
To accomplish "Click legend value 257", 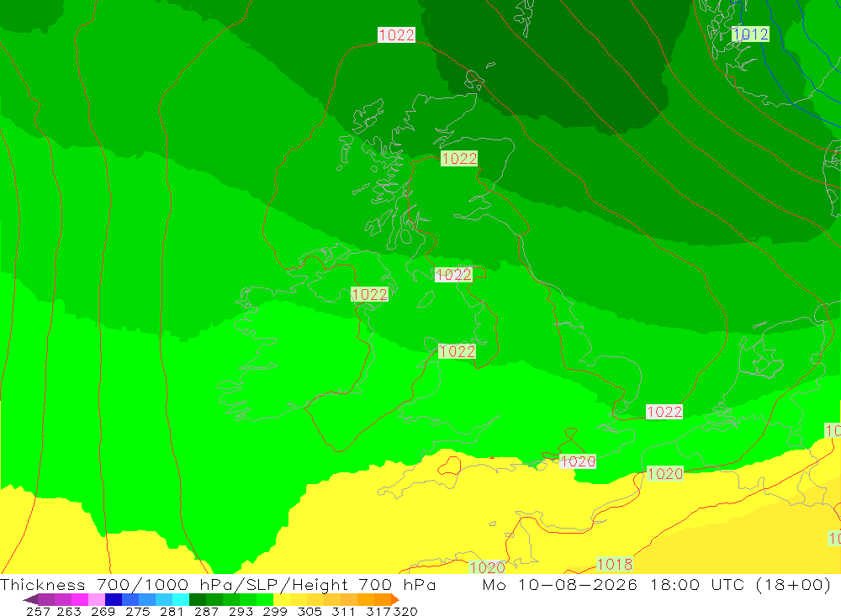I will (38, 612).
